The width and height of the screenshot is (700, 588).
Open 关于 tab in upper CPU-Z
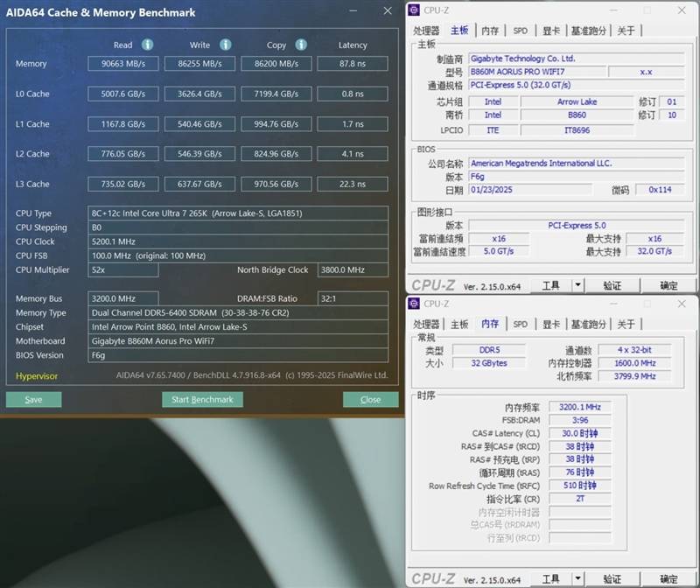point(626,31)
